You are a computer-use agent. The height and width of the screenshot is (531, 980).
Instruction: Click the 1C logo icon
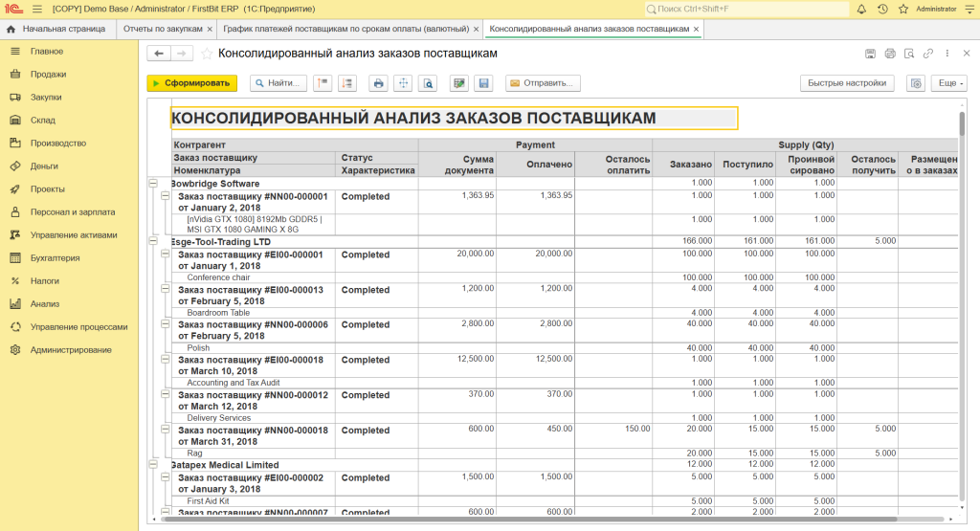coord(13,10)
